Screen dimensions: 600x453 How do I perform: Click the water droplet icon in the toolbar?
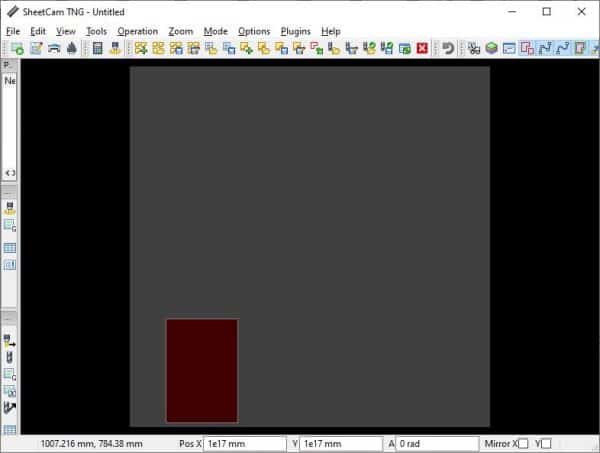coord(71,48)
